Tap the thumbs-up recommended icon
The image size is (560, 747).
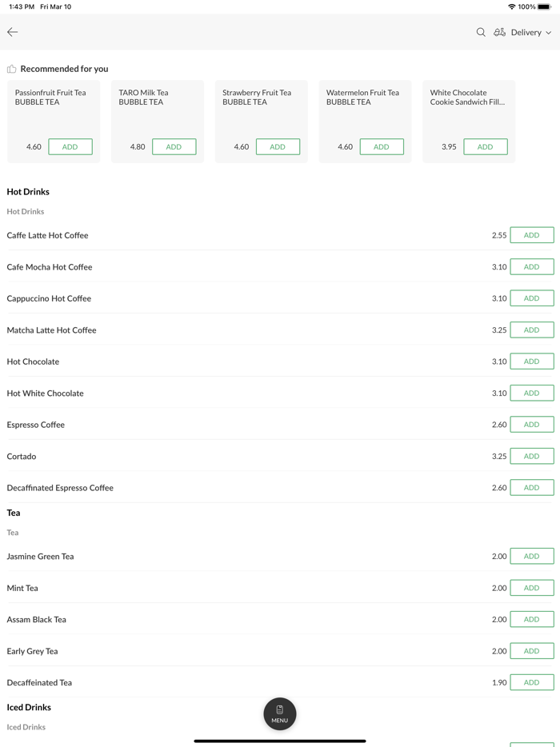click(x=12, y=69)
